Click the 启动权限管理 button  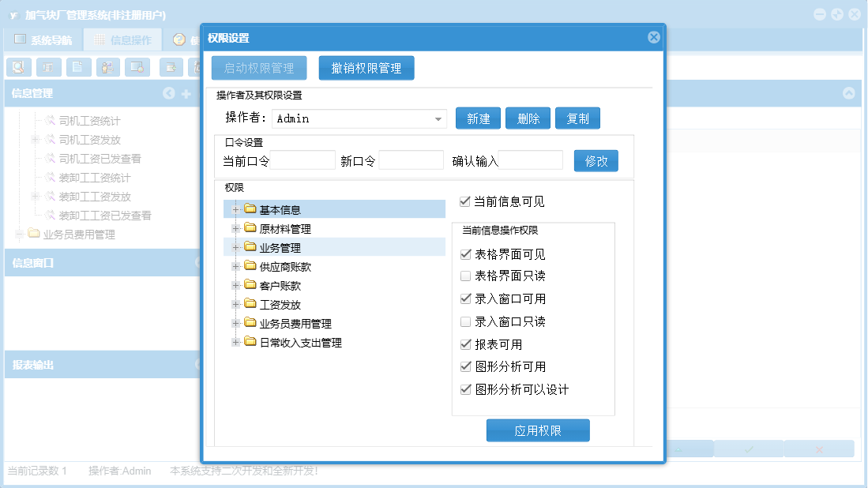[x=259, y=68]
